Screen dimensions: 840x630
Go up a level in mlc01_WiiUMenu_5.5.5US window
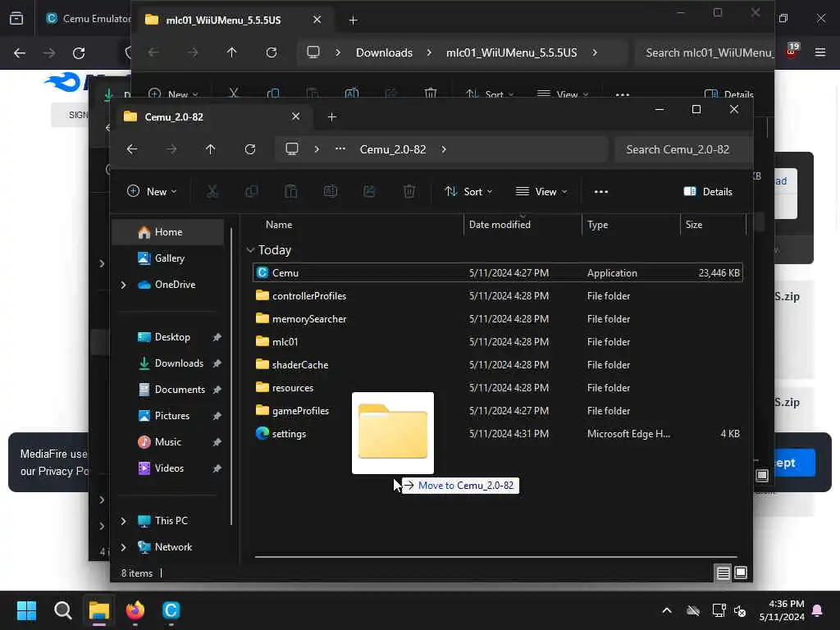point(231,52)
